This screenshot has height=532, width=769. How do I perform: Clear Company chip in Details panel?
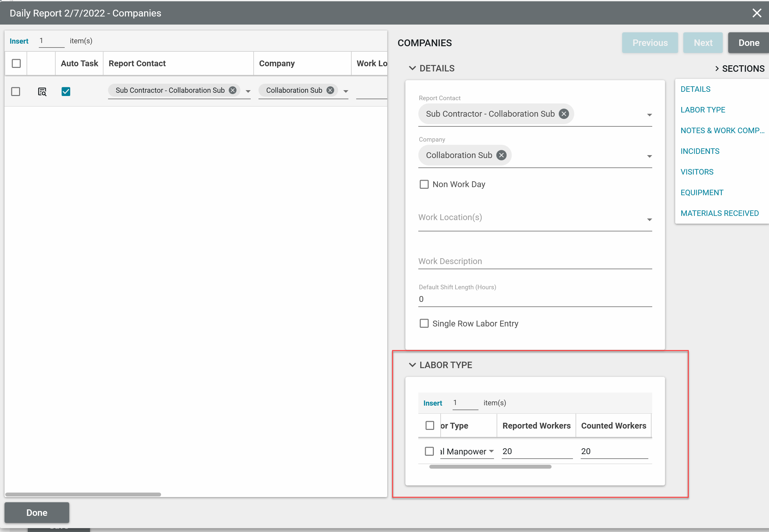pos(501,155)
